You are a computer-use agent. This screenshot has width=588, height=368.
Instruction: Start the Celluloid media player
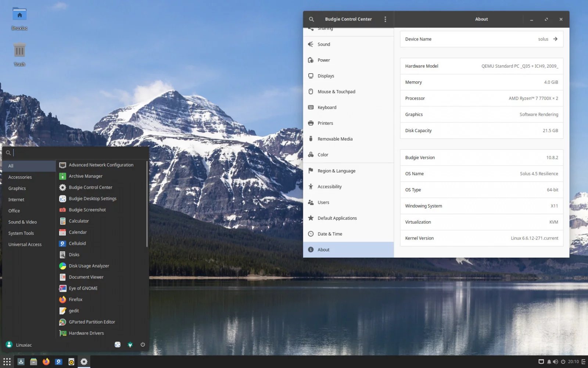78,243
